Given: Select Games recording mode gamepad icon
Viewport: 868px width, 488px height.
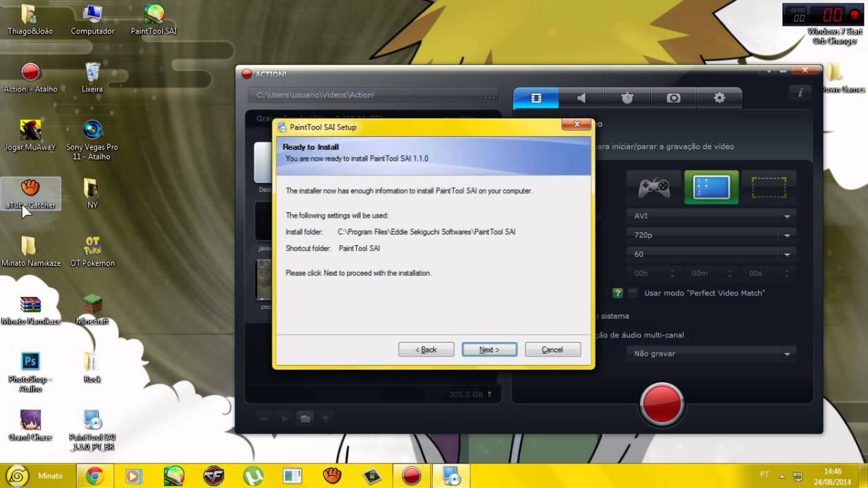Looking at the screenshot, I should point(654,187).
